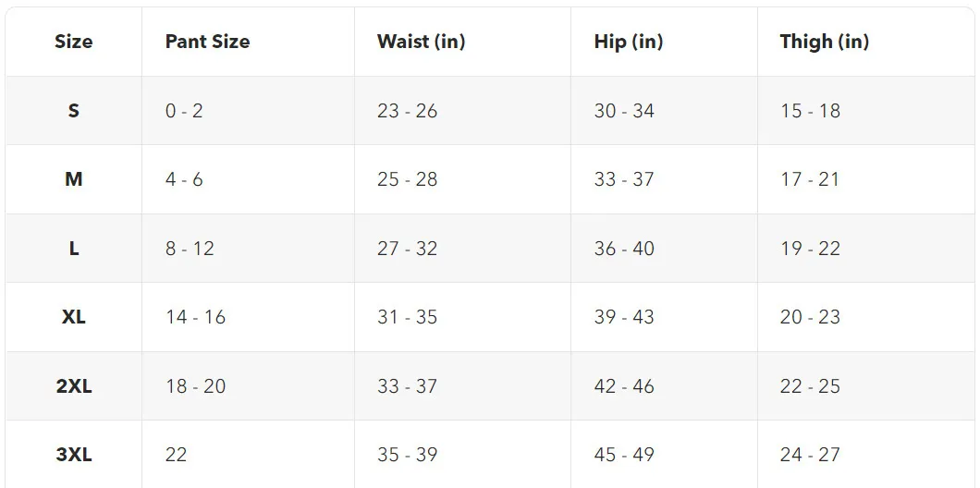
Task: Click thigh cell 20 - 23
Action: [810, 317]
